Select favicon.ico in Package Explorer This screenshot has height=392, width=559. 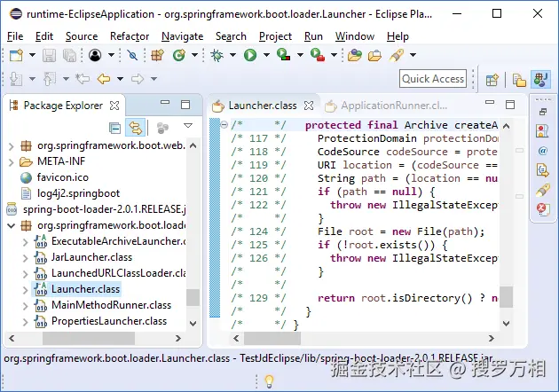[63, 177]
